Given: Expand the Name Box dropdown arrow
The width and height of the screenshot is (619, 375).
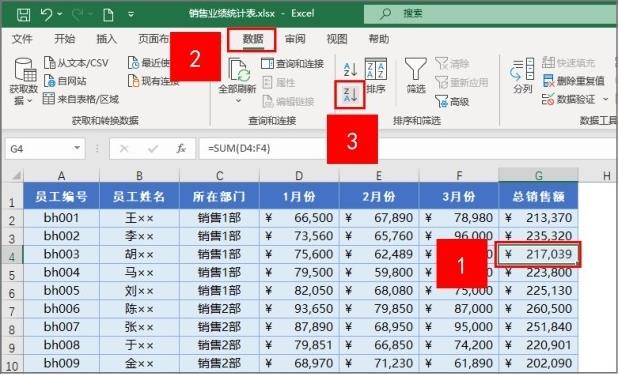Looking at the screenshot, I should click(x=77, y=148).
